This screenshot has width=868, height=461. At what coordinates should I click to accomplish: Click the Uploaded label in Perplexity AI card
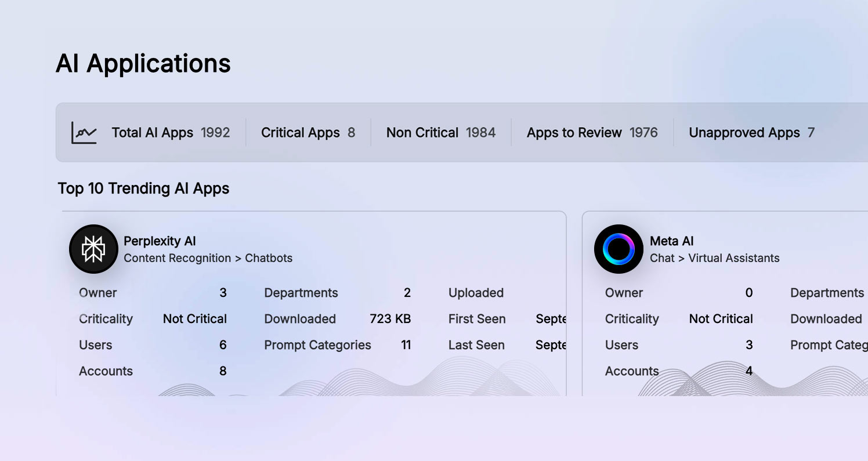pos(476,293)
